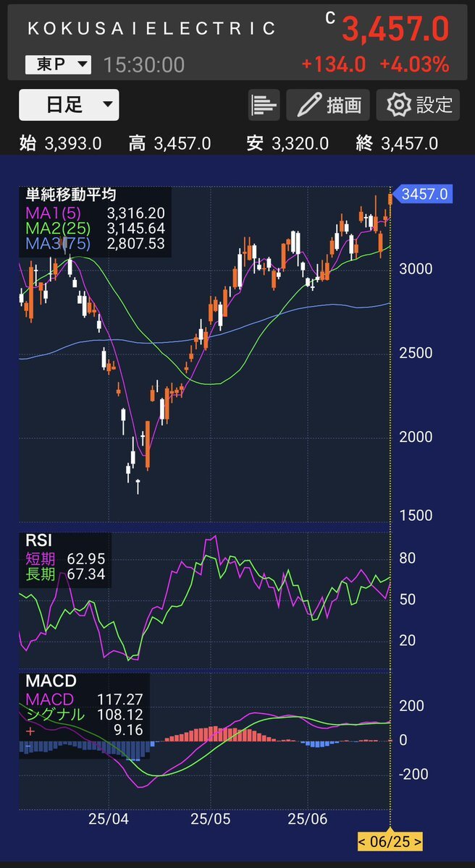Tap the MA1(5) 3,316.20 legend row
Screen dimensions: 475x868
point(95,213)
